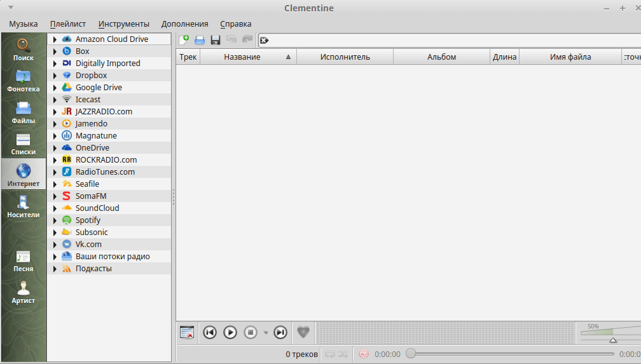Sort by the Исполнитель column header
Image resolution: width=641 pixels, height=364 pixels.
345,57
